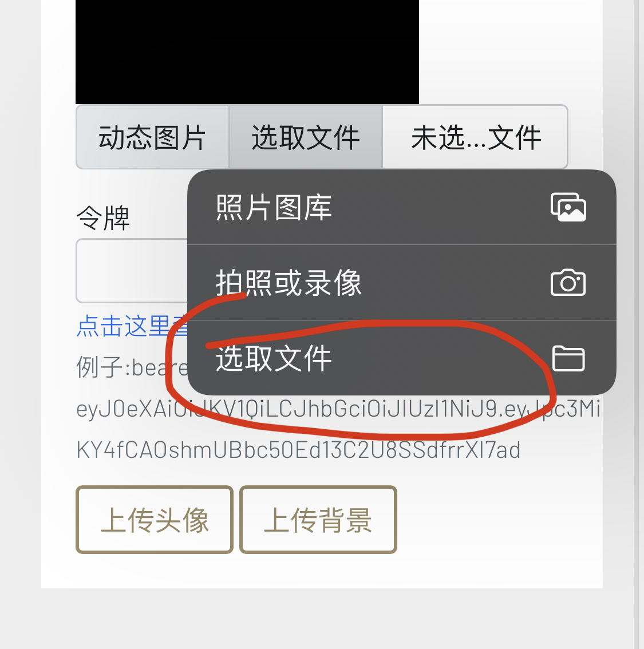Click the eyJ0eXAiOiJKV1Qi sample token line
The width and height of the screenshot is (644, 649).
[338, 409]
